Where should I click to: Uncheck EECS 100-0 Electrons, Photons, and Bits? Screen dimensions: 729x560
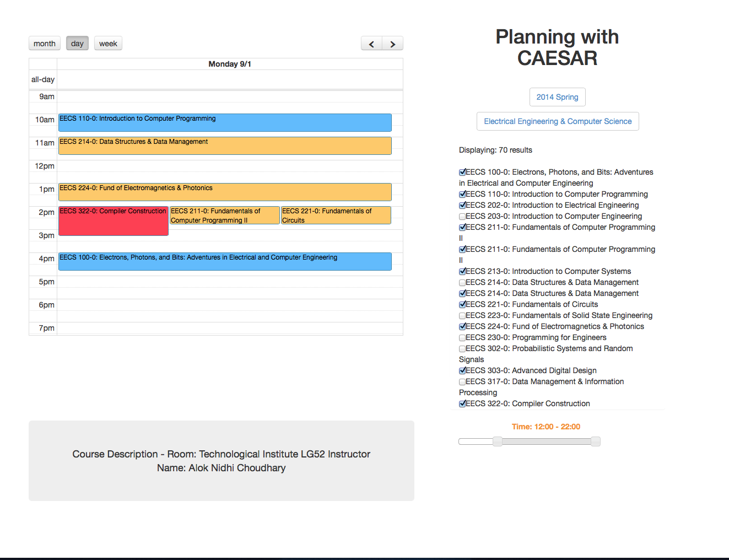coord(462,172)
